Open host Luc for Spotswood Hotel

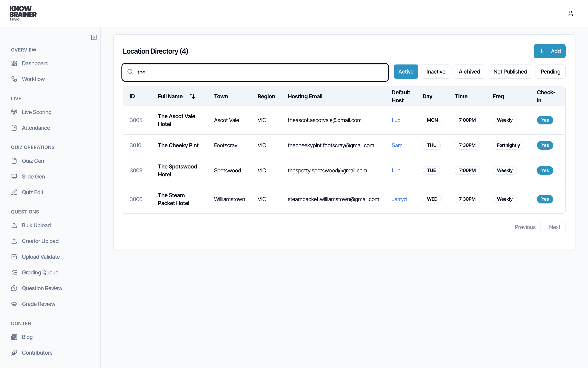pyautogui.click(x=396, y=170)
